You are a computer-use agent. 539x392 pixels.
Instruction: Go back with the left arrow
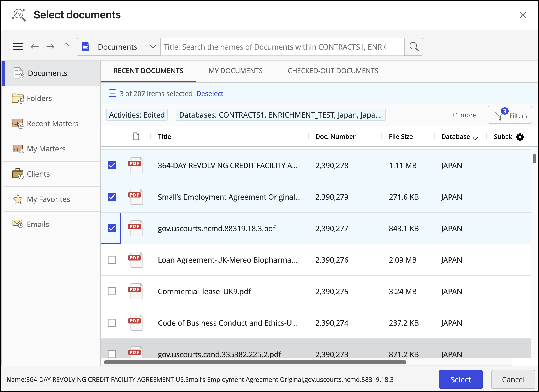[34, 47]
